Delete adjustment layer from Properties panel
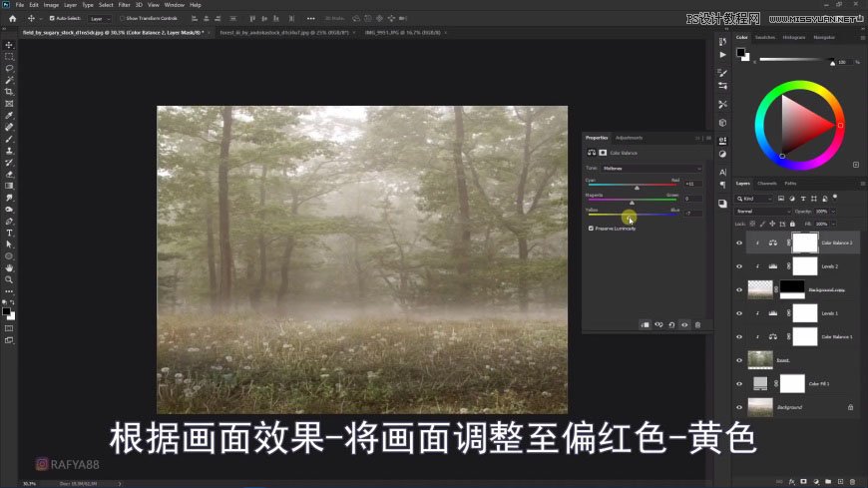Screen dimensions: 868x488 coord(697,325)
